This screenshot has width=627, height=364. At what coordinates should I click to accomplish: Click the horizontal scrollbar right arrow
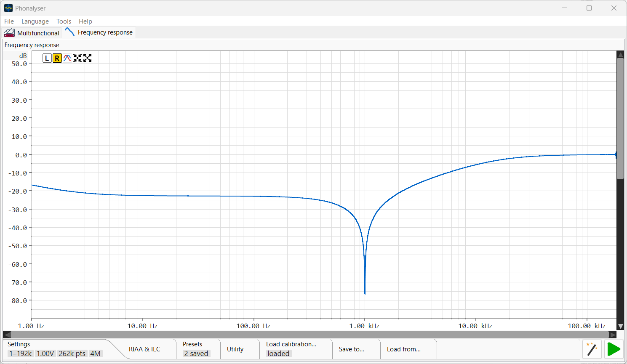click(613, 335)
